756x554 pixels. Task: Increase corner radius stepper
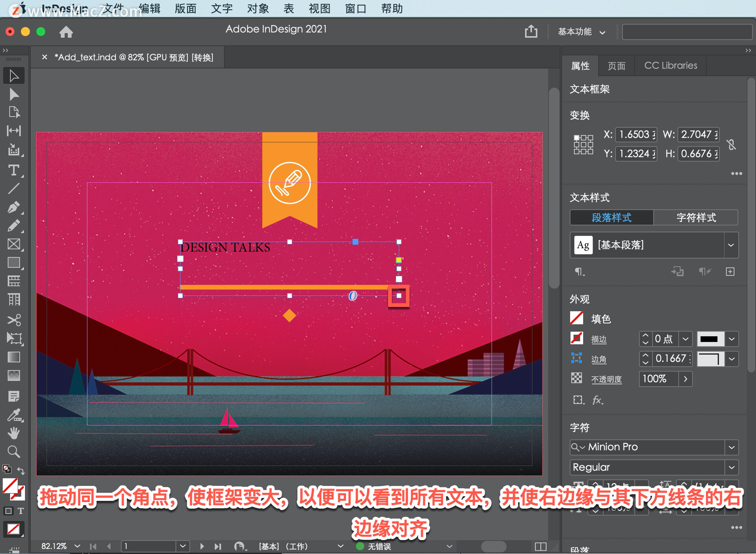(x=645, y=355)
